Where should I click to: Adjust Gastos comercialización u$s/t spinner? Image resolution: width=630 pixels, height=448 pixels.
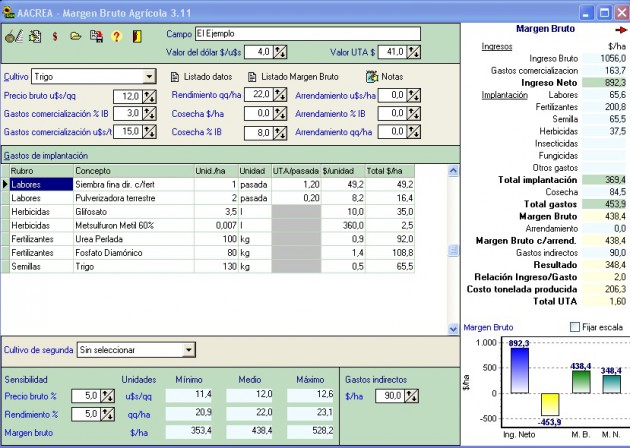click(x=149, y=132)
